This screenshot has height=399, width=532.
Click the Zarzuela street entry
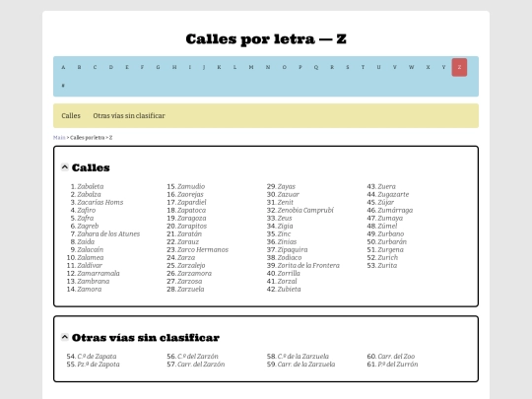[191, 289]
